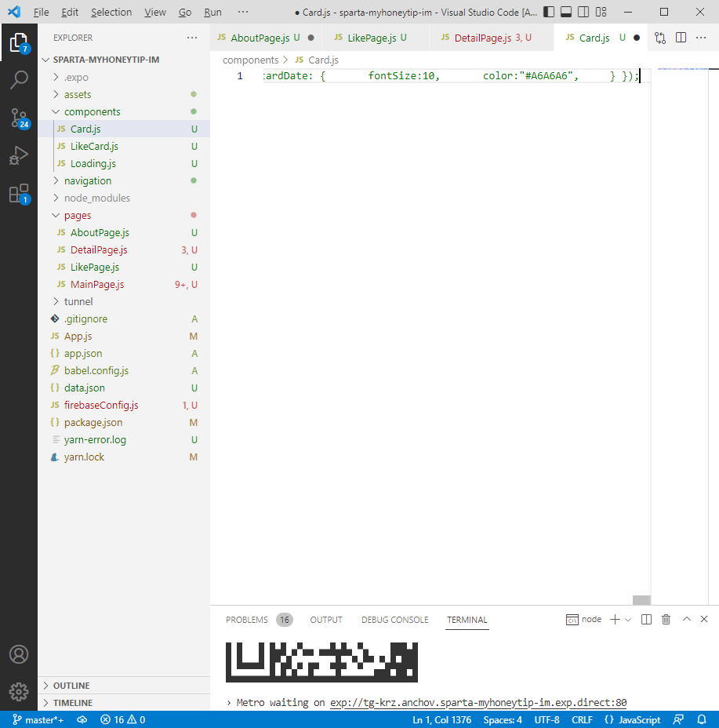Toggle the primary side bar layout icon
This screenshot has height=728, width=719.
coord(549,12)
